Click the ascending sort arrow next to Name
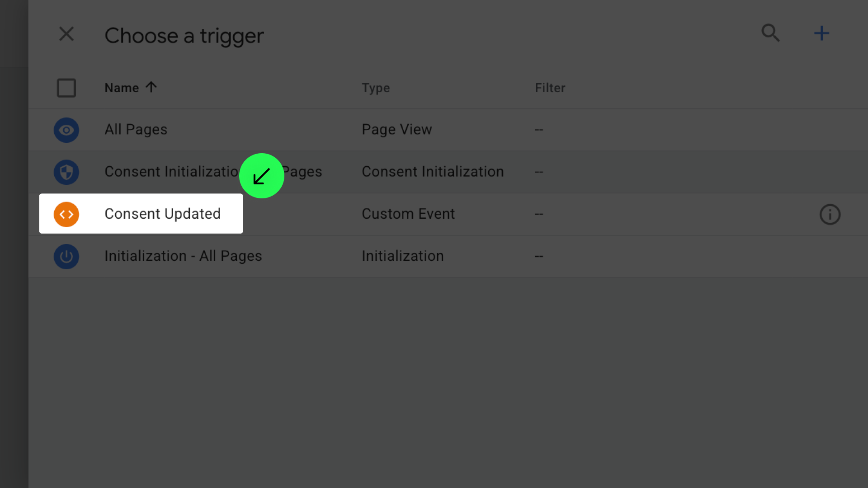The width and height of the screenshot is (868, 488). point(151,87)
